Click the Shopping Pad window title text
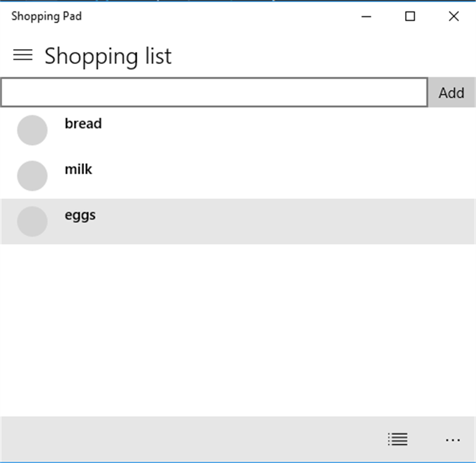 46,16
